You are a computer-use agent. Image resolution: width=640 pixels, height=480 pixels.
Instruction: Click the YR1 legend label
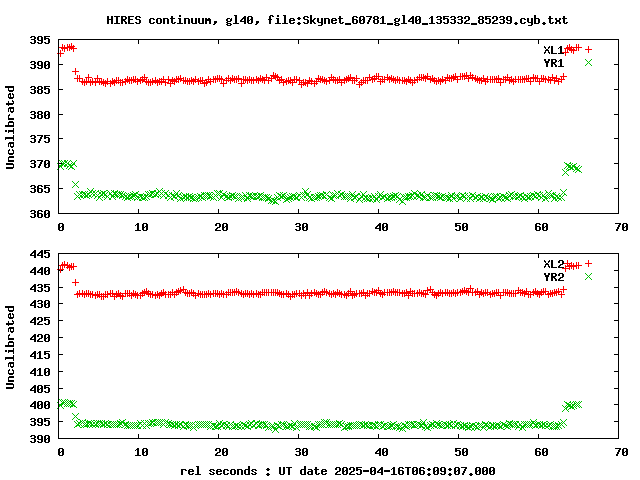point(553,63)
